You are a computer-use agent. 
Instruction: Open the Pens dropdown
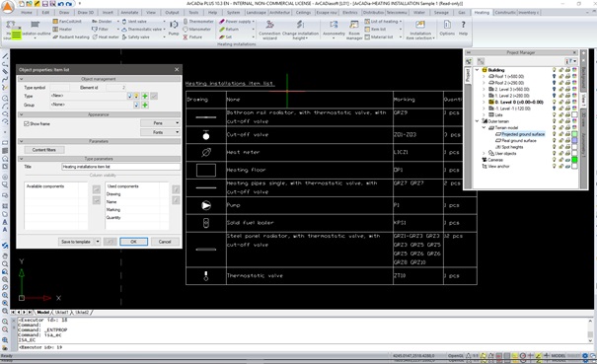(x=160, y=123)
